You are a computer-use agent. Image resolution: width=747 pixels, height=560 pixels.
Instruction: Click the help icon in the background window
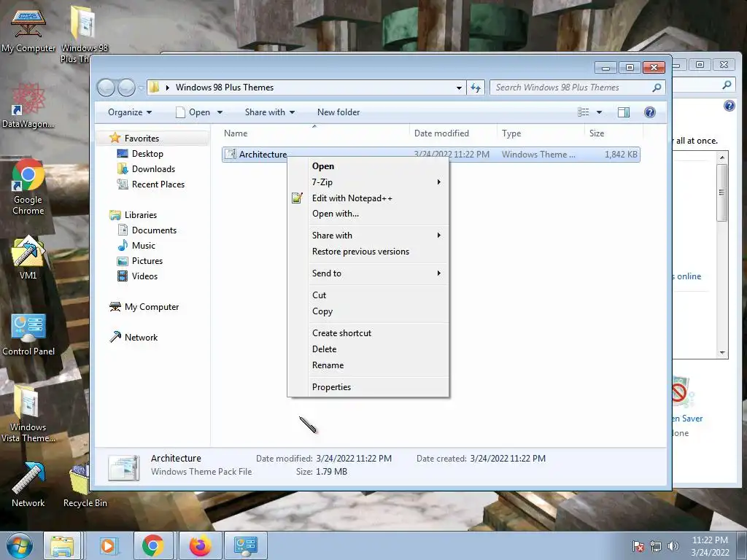(x=729, y=106)
